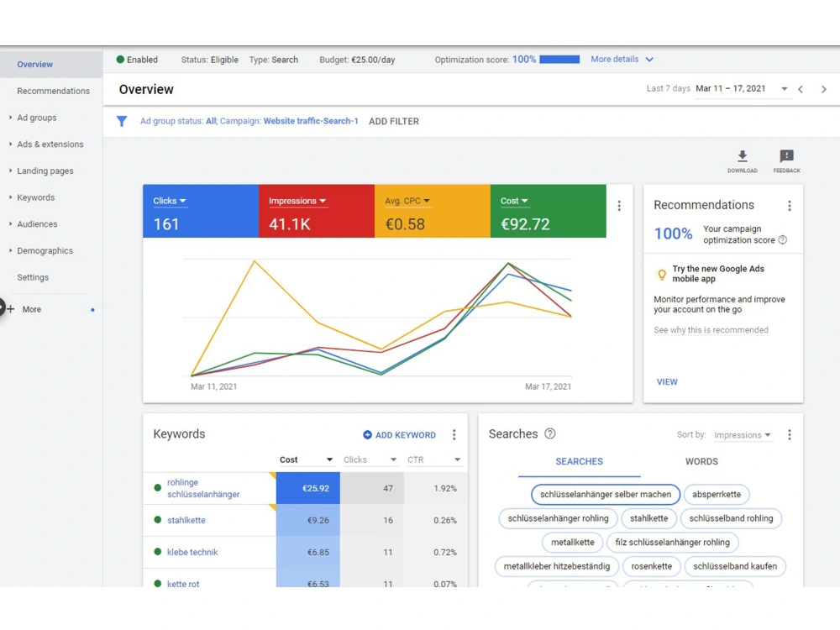Click the help icon beside Searches
The image size is (840, 630).
(x=550, y=433)
